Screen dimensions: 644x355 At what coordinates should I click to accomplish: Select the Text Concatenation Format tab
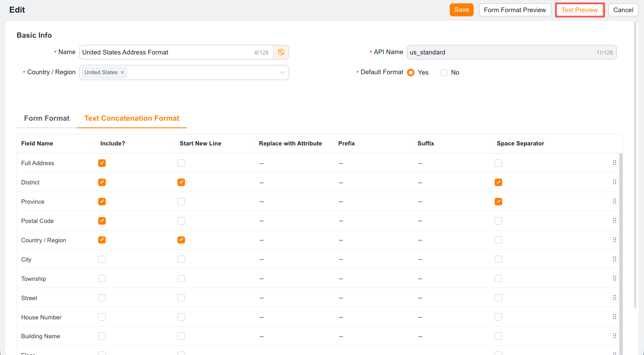click(x=132, y=118)
